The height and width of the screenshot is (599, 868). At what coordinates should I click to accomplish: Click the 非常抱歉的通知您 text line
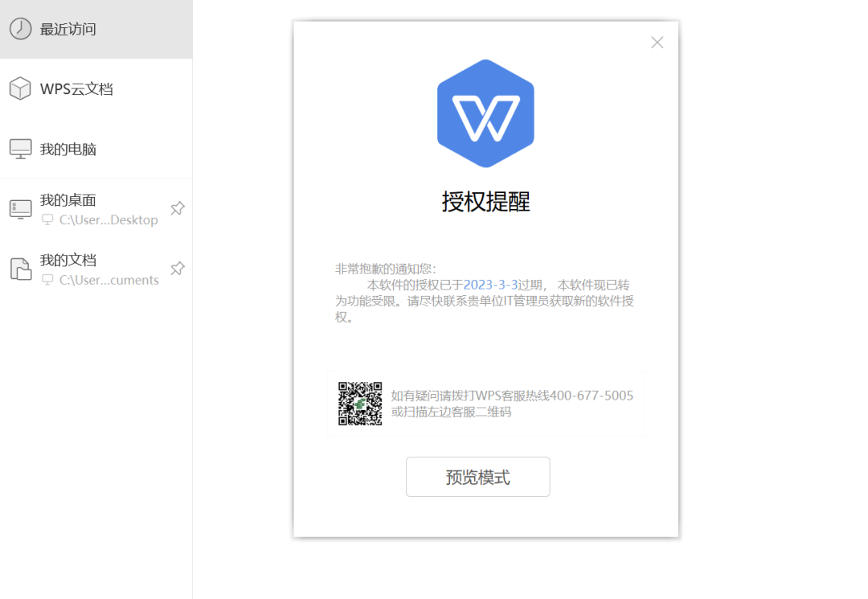tap(386, 269)
